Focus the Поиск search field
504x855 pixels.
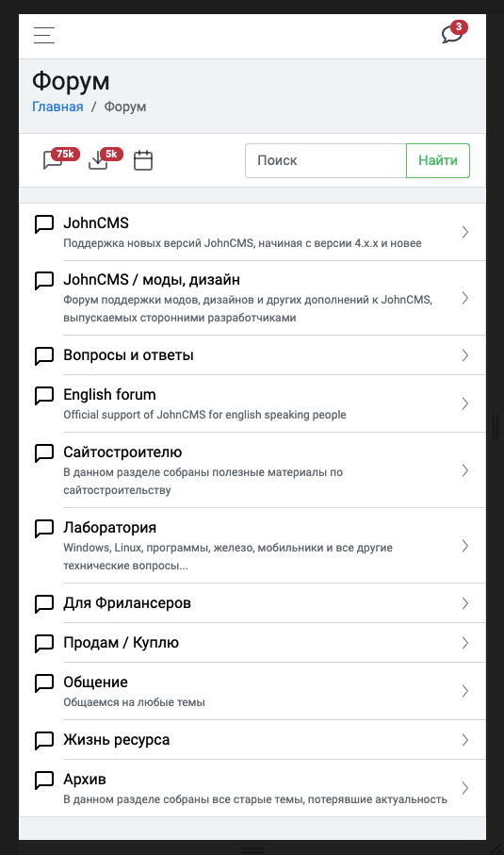326,161
